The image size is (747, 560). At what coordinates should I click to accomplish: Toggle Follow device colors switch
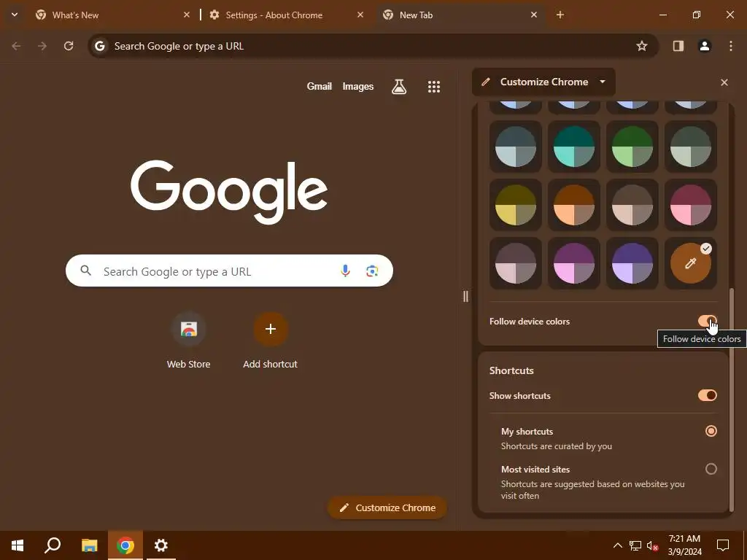[x=708, y=321]
